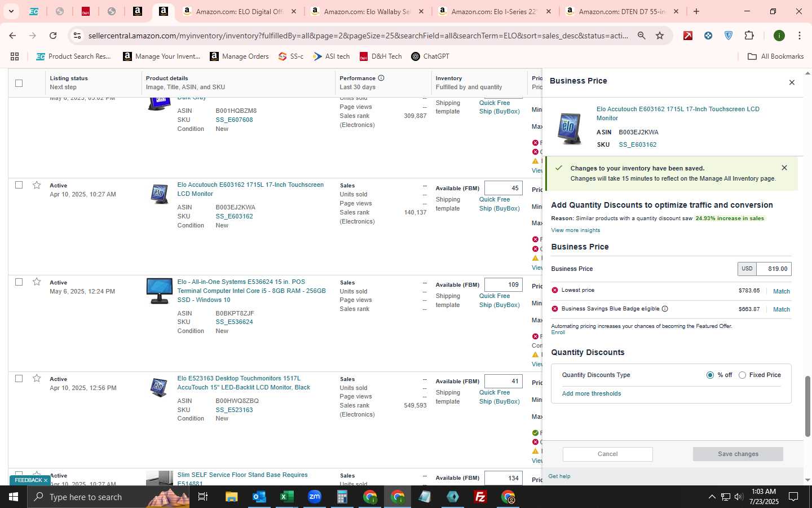The image size is (812, 508).
Task: Open the Manage Orders bookmark
Action: [x=239, y=56]
